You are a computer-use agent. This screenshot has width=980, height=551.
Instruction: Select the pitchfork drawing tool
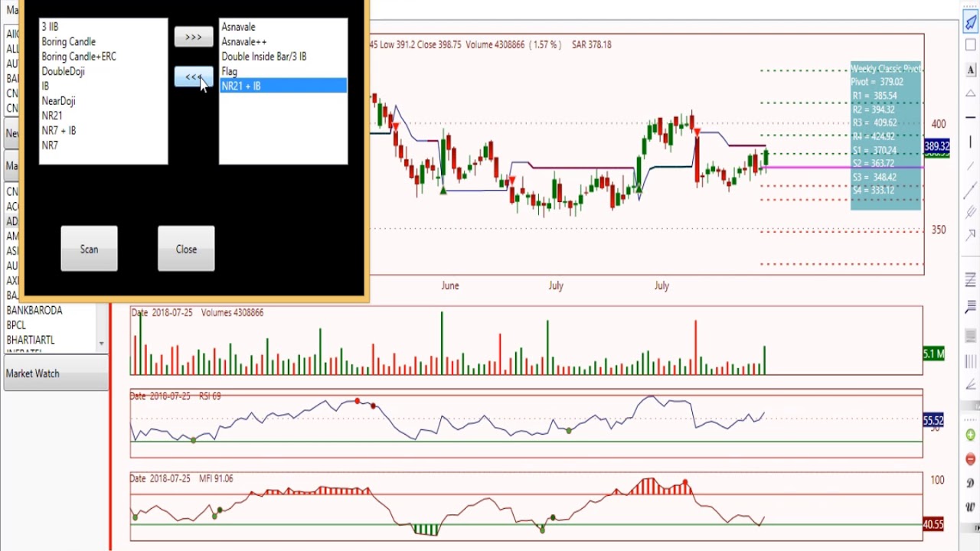click(x=971, y=212)
